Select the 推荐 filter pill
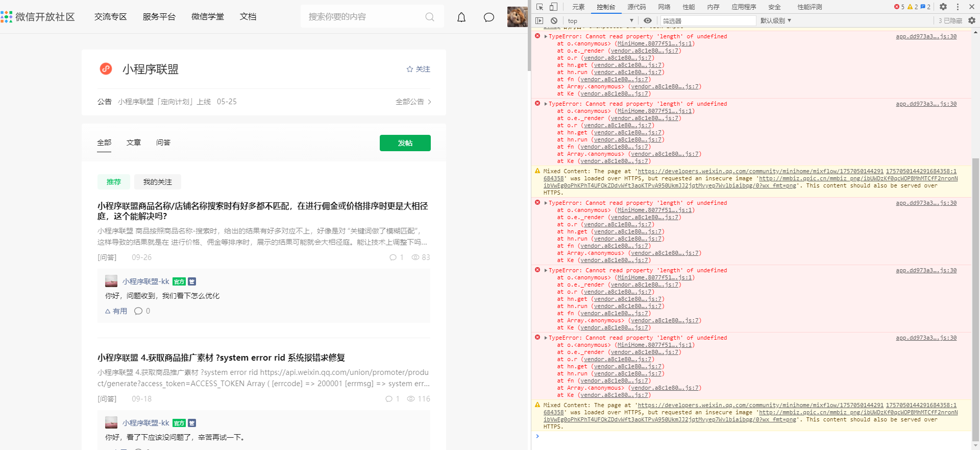 (114, 182)
